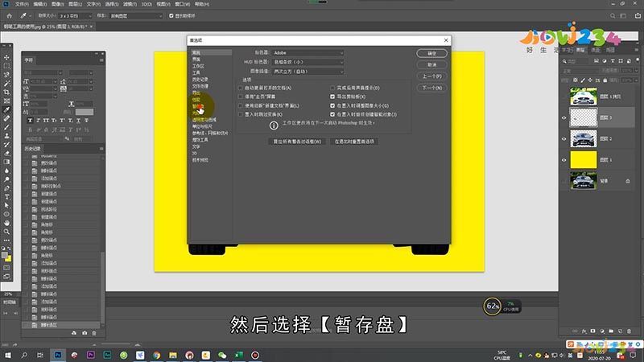Open the 窗口 menu
The height and width of the screenshot is (362, 644).
(183, 4)
